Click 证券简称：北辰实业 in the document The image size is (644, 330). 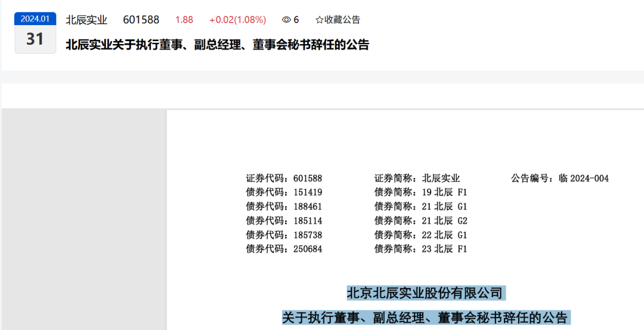[417, 178]
